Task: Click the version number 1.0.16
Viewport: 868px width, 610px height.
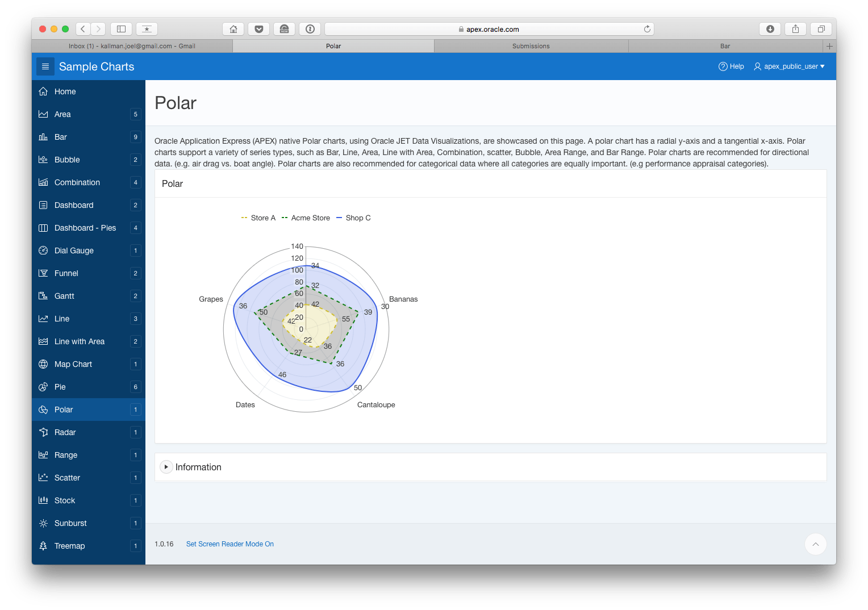Action: (164, 544)
